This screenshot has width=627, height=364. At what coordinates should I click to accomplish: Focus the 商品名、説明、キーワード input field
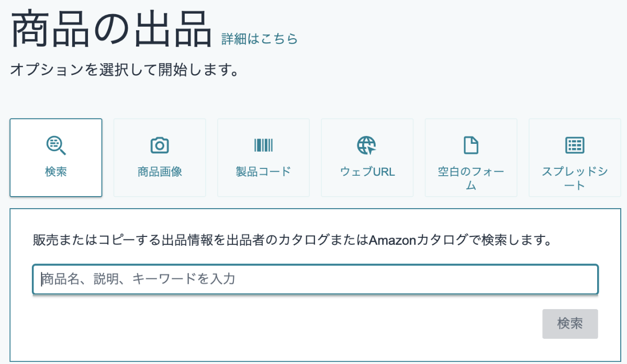(x=315, y=279)
